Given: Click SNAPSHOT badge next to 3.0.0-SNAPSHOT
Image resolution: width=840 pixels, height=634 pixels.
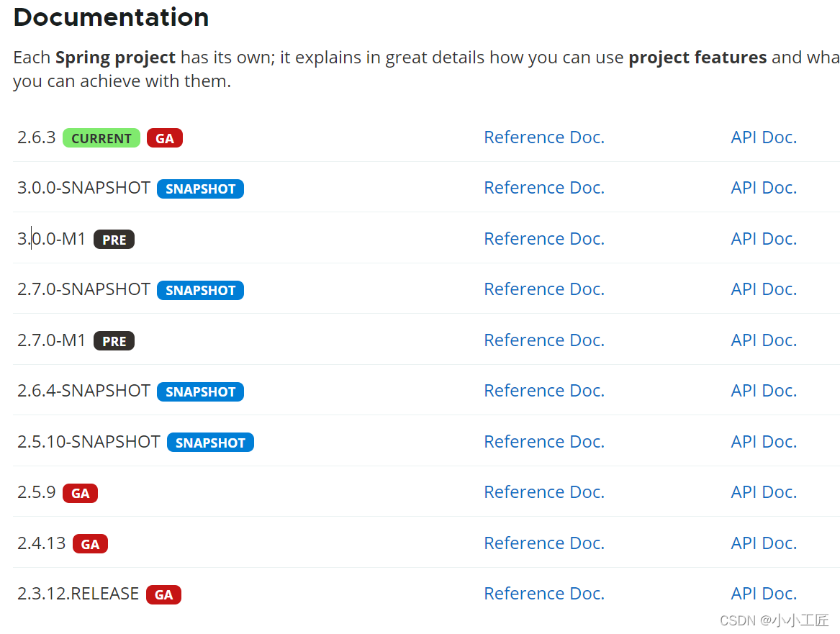Looking at the screenshot, I should [x=200, y=189].
